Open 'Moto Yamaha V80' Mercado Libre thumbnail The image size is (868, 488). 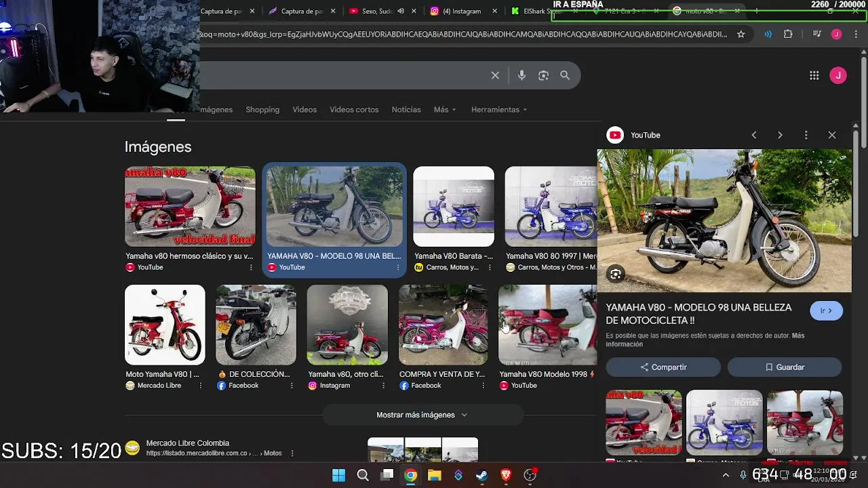165,325
